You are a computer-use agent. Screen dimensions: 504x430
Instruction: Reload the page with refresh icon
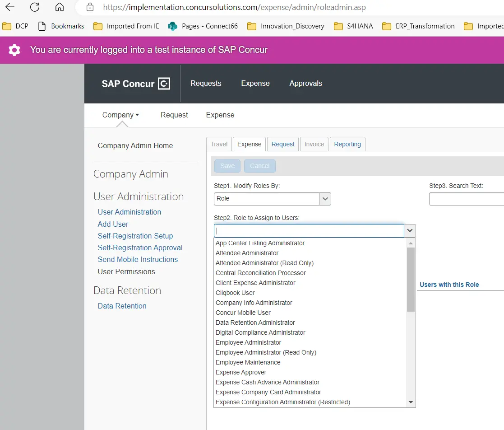[35, 7]
